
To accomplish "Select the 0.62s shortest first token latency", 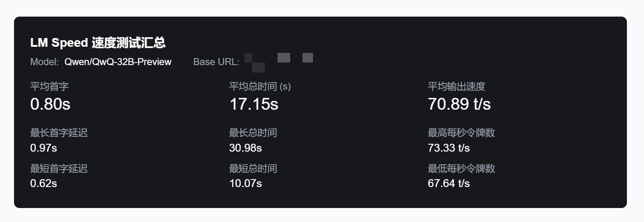I will click(44, 183).
